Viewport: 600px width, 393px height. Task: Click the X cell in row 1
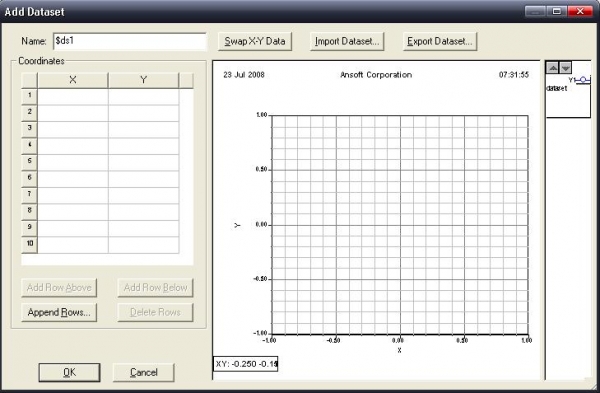(x=73, y=96)
